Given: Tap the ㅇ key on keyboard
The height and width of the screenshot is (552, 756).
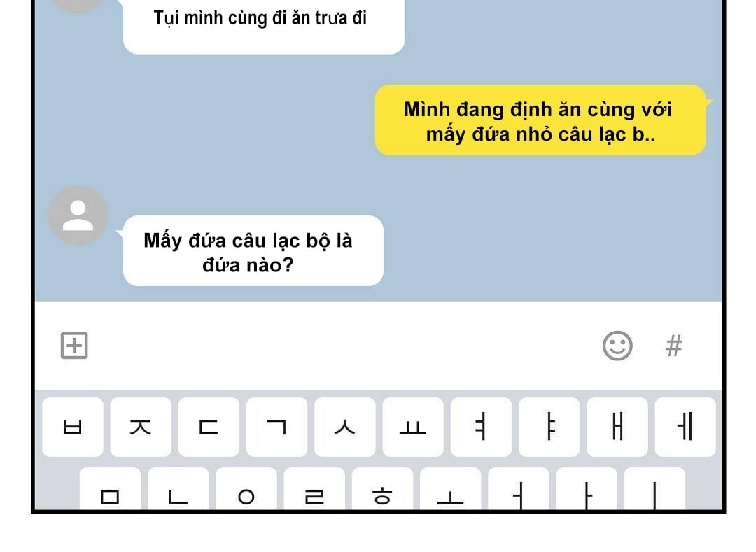Looking at the screenshot, I should tap(246, 488).
